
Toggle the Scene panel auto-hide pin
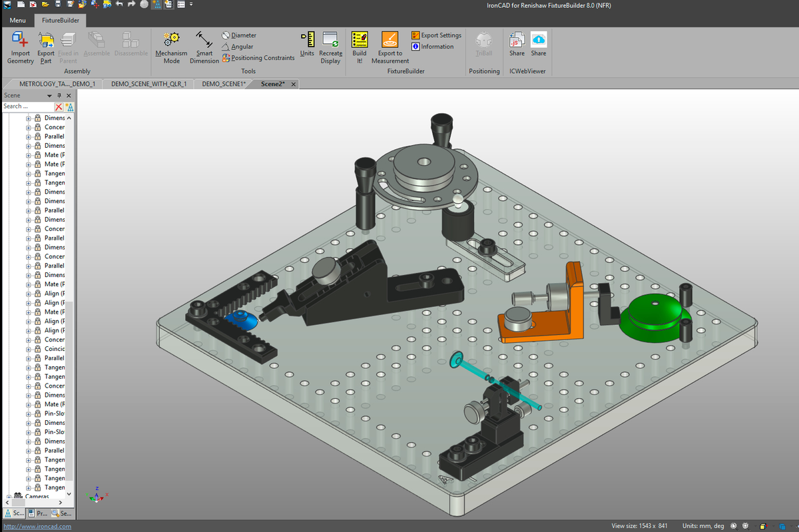point(59,96)
